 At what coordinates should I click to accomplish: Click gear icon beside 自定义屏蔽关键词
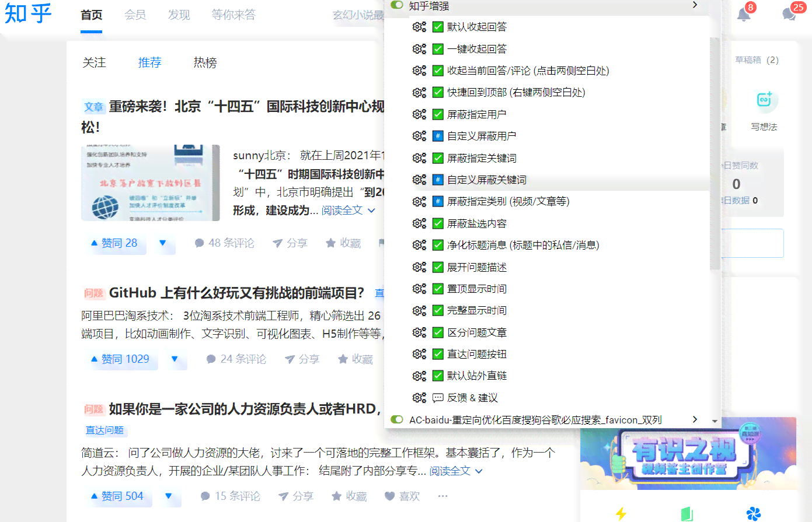(419, 180)
